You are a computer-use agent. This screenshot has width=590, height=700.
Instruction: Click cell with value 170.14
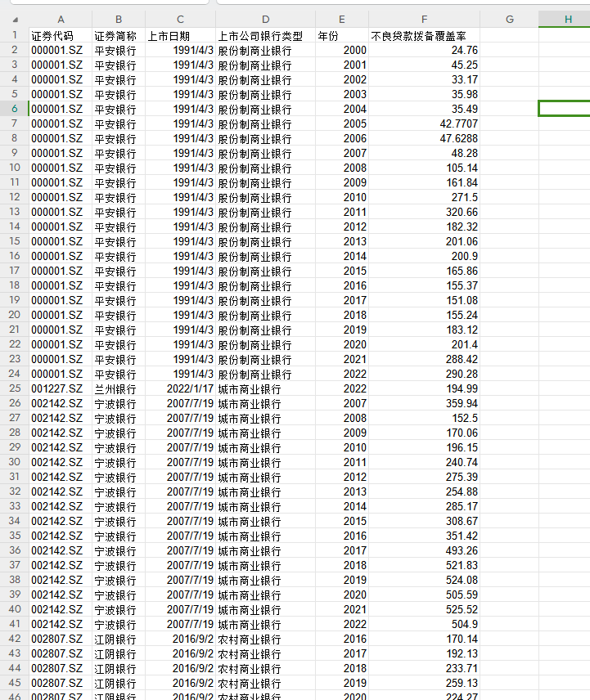pyautogui.click(x=425, y=639)
